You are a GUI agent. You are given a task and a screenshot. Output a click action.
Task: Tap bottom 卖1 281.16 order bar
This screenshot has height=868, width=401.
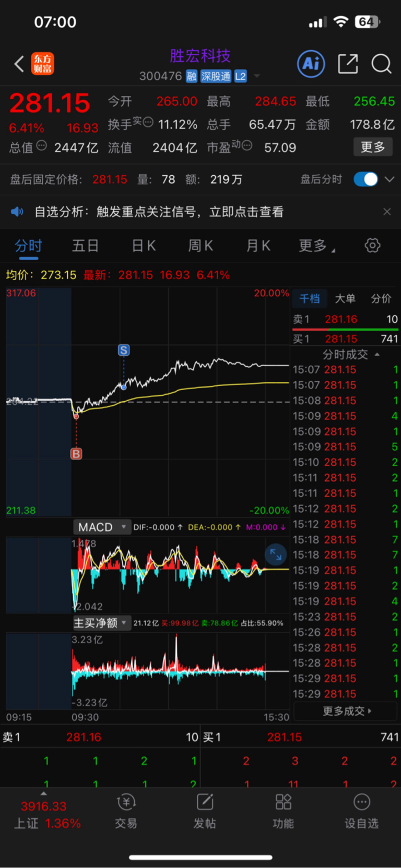click(x=100, y=737)
